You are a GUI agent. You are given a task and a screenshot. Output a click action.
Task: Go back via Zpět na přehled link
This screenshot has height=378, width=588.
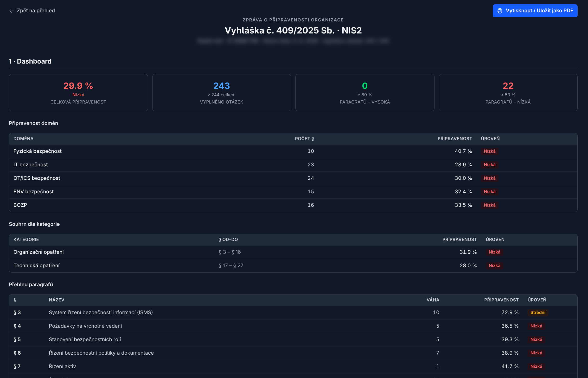click(32, 11)
